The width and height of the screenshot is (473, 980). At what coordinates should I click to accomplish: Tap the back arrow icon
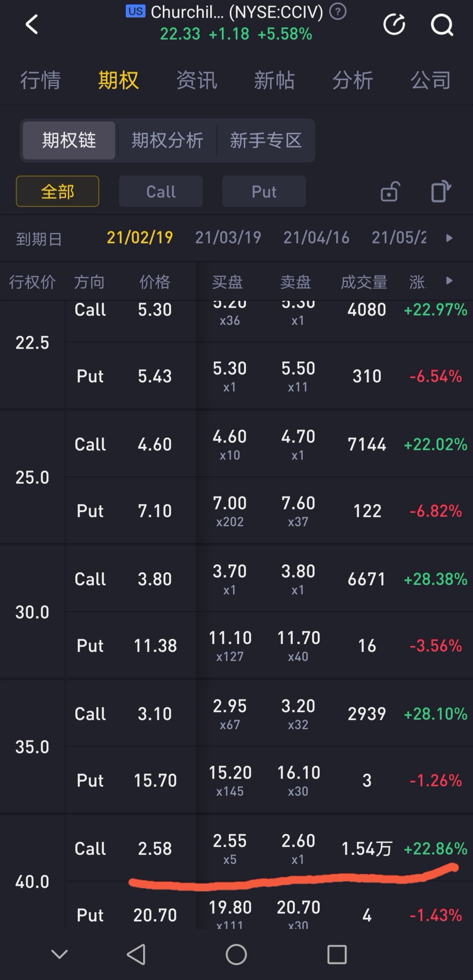32,24
